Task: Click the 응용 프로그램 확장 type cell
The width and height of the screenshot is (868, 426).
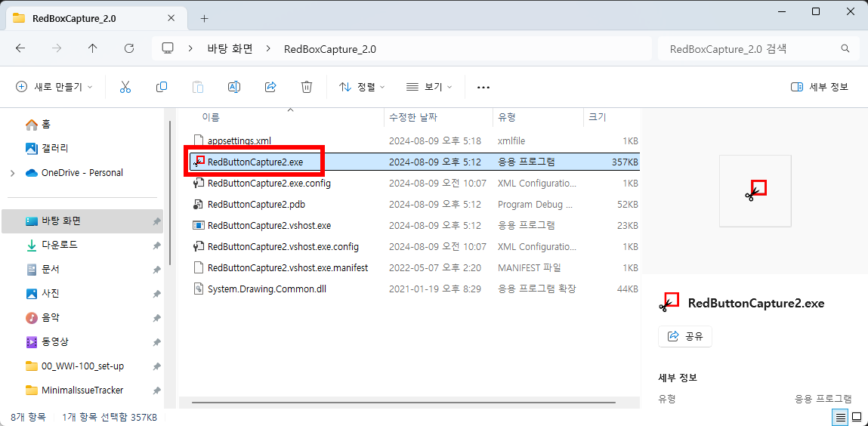Action: point(537,289)
